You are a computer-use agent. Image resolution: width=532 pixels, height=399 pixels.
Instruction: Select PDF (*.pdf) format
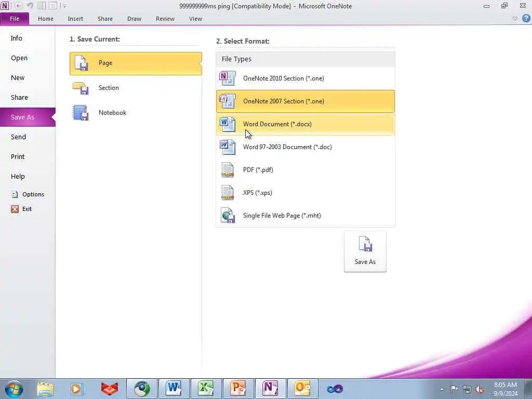[x=305, y=170]
